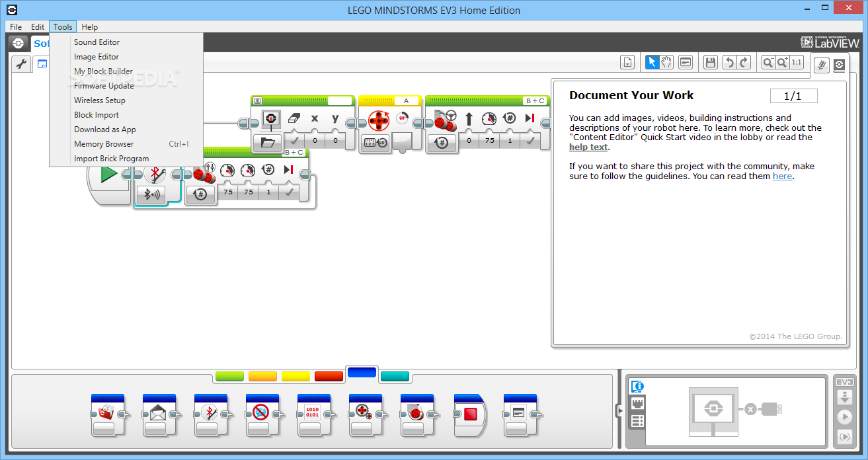
Task: Pick the Keep Awake block
Action: 262,415
